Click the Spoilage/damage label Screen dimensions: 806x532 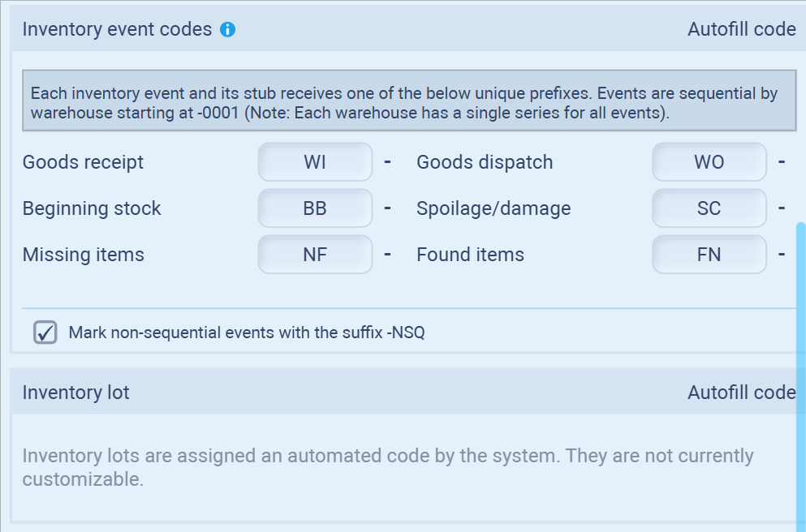[x=494, y=208]
